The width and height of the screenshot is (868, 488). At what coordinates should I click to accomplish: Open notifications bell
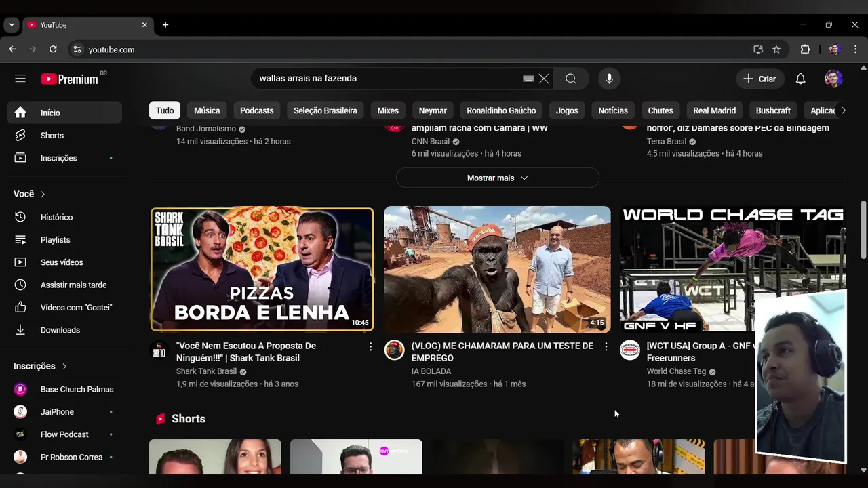click(800, 79)
